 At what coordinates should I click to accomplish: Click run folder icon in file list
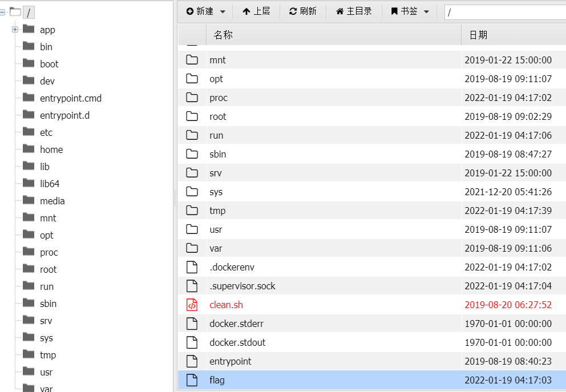(192, 135)
